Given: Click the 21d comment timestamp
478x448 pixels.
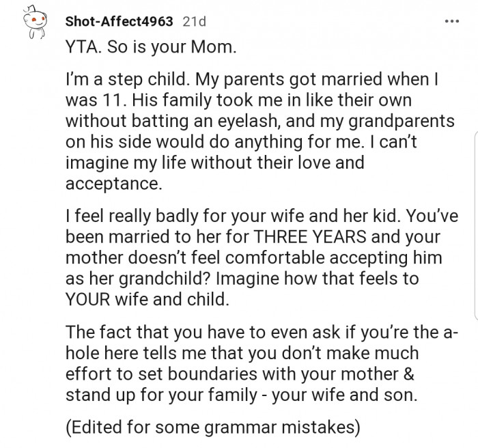Looking at the screenshot, I should (x=194, y=21).
